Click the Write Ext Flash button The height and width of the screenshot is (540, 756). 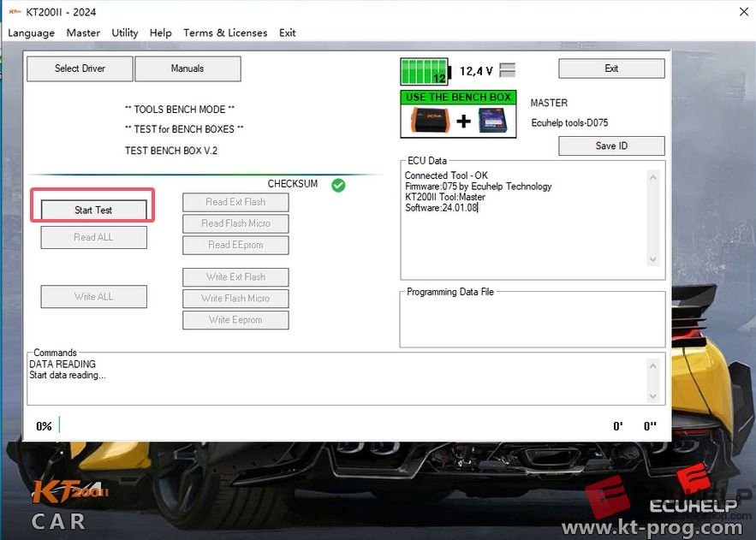pyautogui.click(x=235, y=277)
